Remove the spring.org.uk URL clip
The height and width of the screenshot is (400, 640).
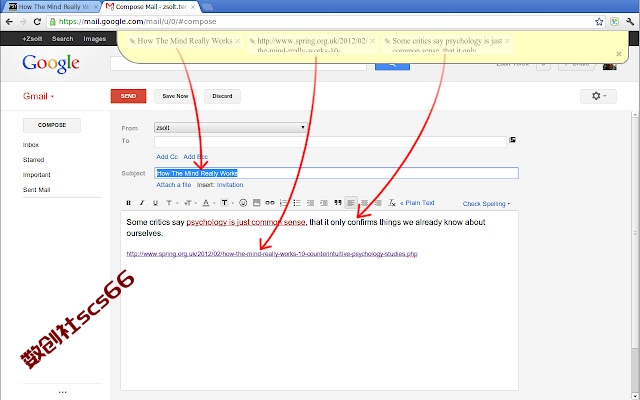372,41
